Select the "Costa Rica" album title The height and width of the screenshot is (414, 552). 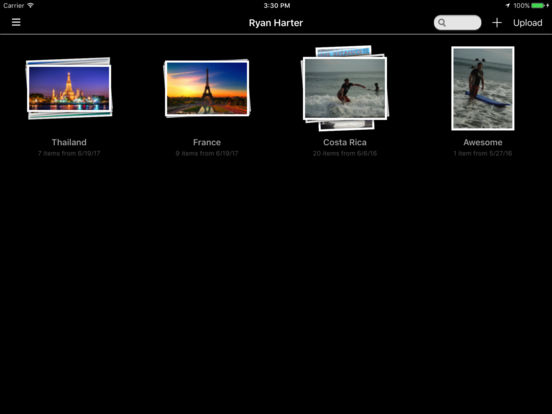[345, 142]
